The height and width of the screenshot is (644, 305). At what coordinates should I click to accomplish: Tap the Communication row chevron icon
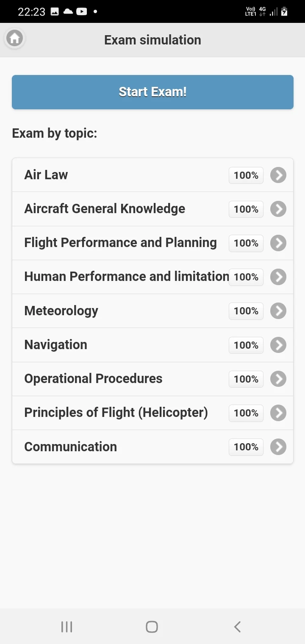click(278, 447)
